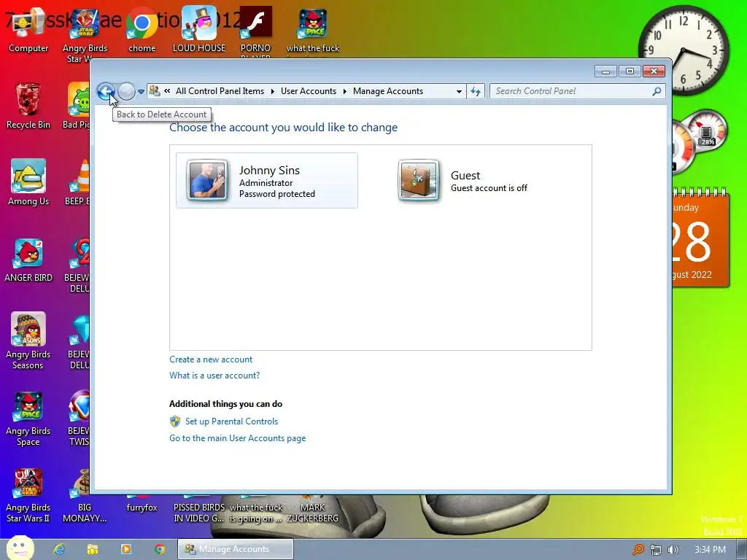This screenshot has height=560, width=747.
Task: Select All Control Panel Items breadcrumb
Action: coord(220,91)
